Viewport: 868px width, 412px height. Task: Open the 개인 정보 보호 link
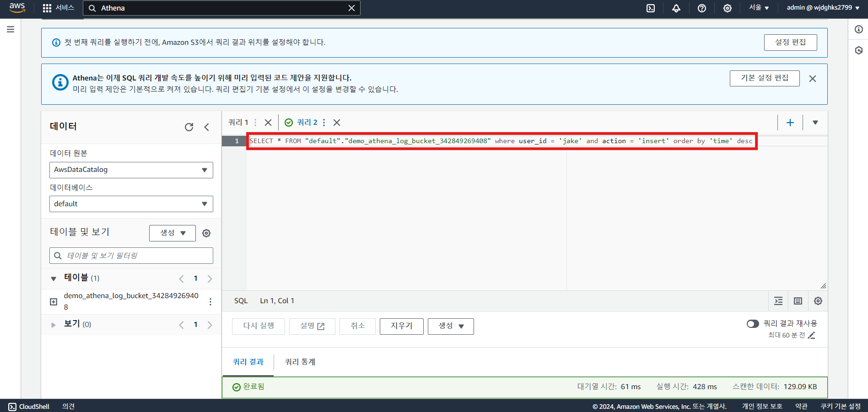point(762,407)
